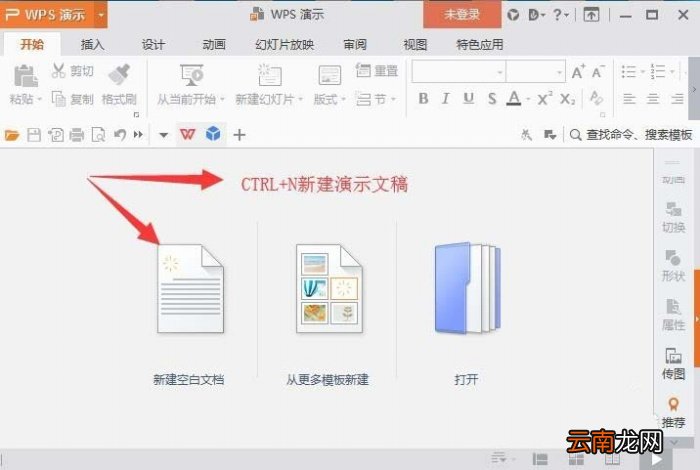Toggle Bold formatting
Image resolution: width=700 pixels, height=470 pixels.
[423, 98]
